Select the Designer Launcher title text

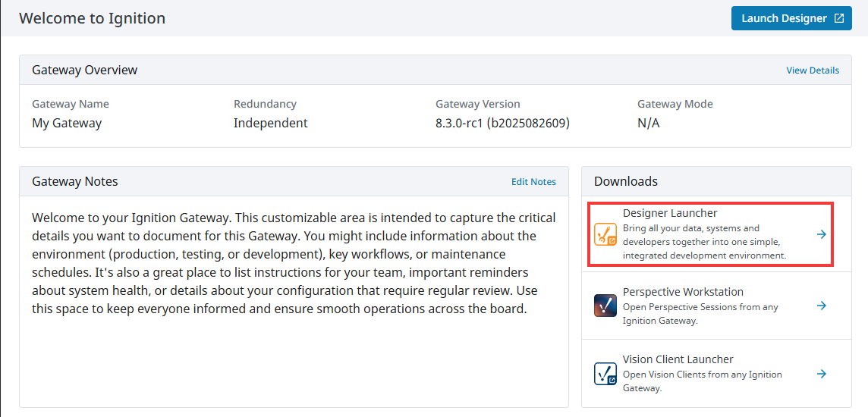670,214
